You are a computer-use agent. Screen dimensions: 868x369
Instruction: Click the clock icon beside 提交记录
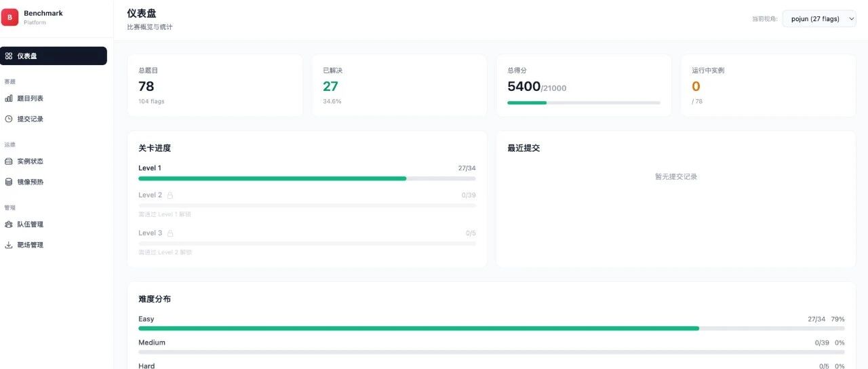click(x=9, y=119)
